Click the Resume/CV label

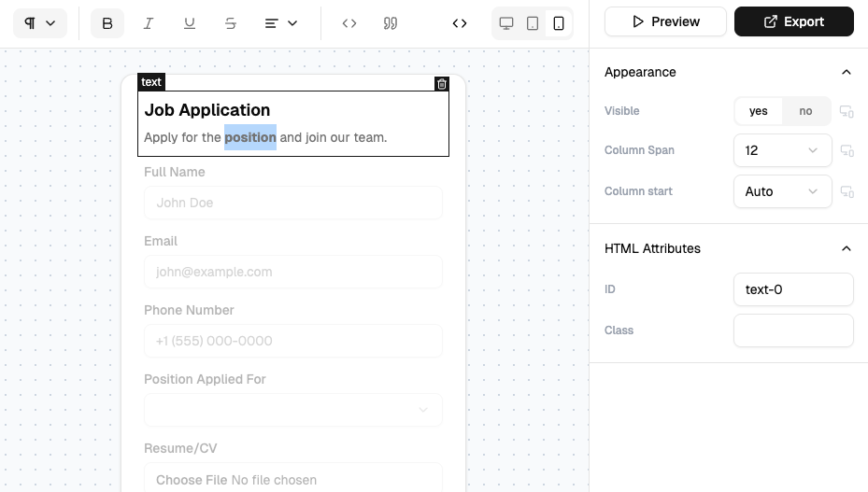(180, 448)
